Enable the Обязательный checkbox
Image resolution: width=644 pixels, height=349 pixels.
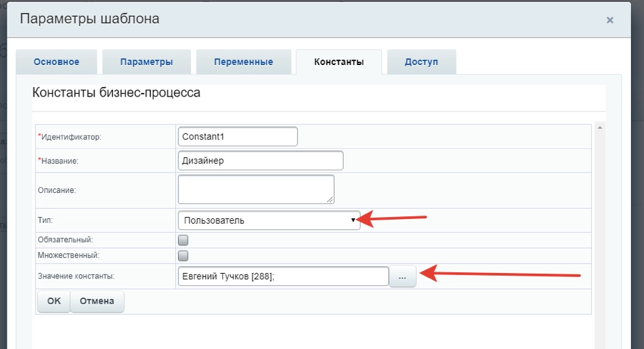pyautogui.click(x=183, y=240)
